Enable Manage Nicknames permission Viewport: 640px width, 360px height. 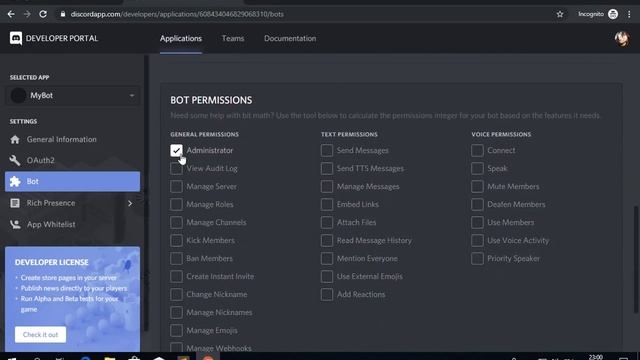pos(176,312)
